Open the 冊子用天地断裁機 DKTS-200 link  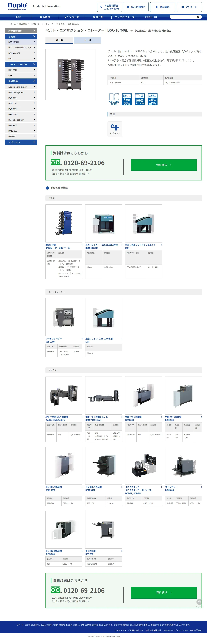[x=54, y=552]
